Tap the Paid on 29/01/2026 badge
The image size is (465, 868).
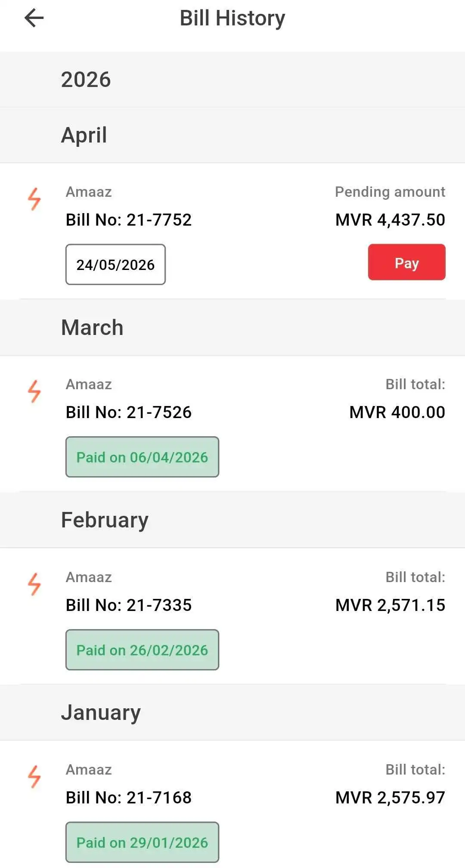tap(142, 842)
